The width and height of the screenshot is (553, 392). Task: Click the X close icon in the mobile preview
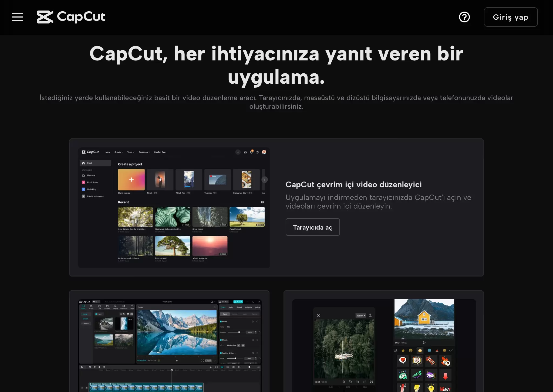pos(318,315)
